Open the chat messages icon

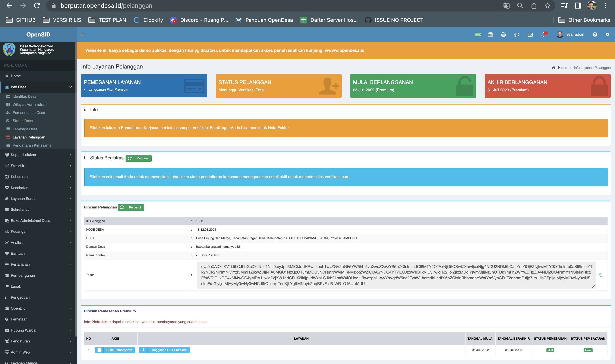(517, 34)
